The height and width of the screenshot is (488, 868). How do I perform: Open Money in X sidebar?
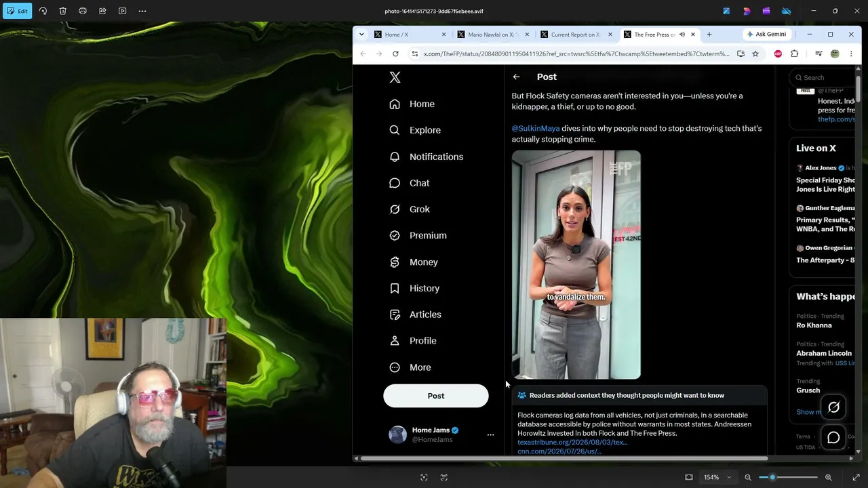[x=414, y=262]
